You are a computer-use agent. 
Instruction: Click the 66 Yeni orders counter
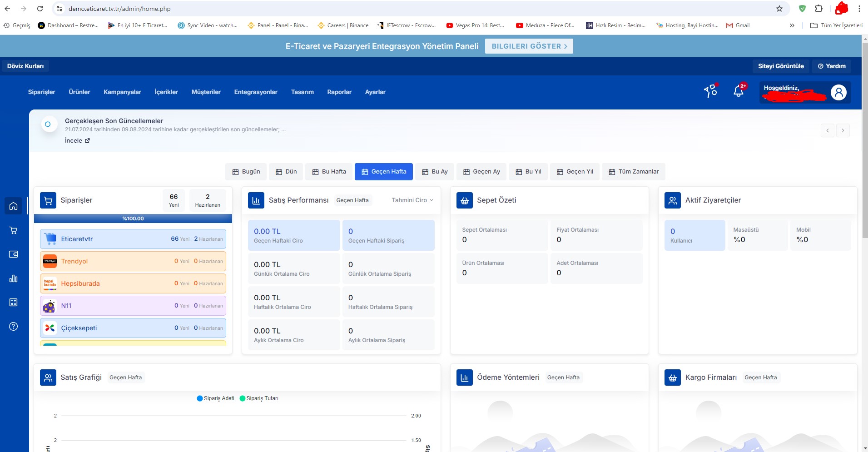(x=174, y=200)
